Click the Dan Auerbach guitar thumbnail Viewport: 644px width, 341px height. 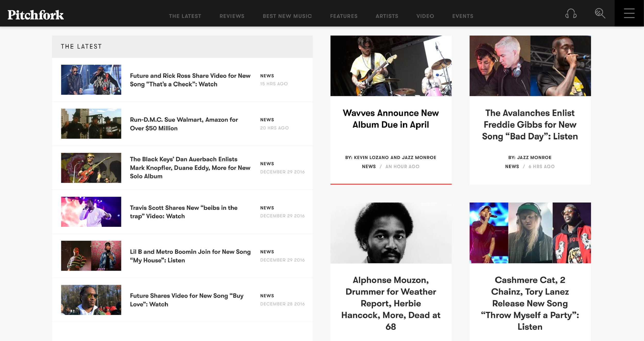(x=91, y=168)
